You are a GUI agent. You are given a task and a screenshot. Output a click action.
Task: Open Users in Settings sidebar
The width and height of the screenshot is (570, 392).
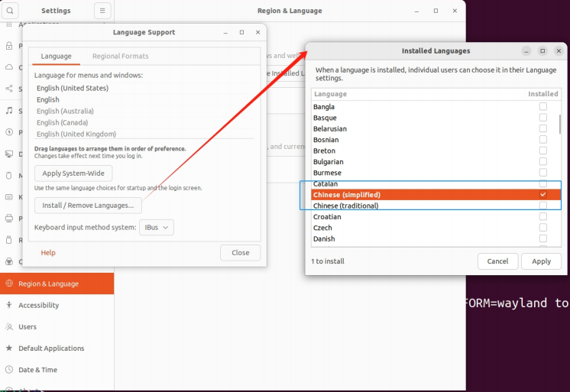57,326
